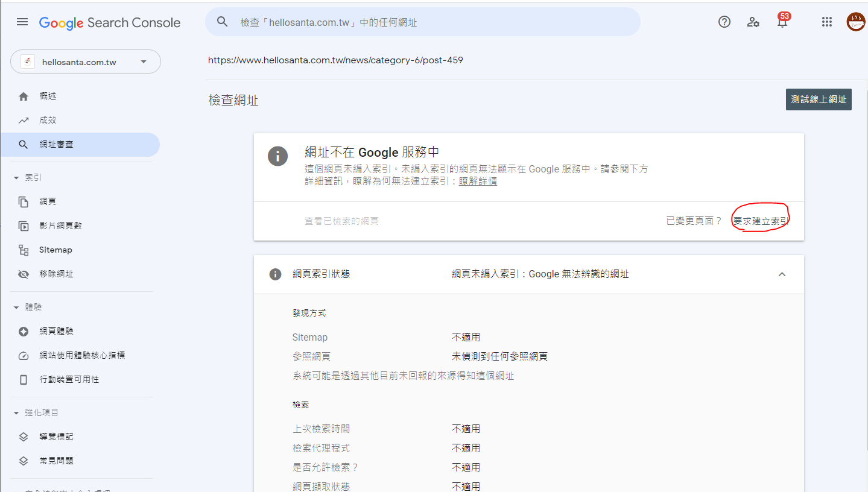This screenshot has height=492, width=868.
Task: Click the crossed-eye icon beside 移除網址
Action: click(x=24, y=274)
